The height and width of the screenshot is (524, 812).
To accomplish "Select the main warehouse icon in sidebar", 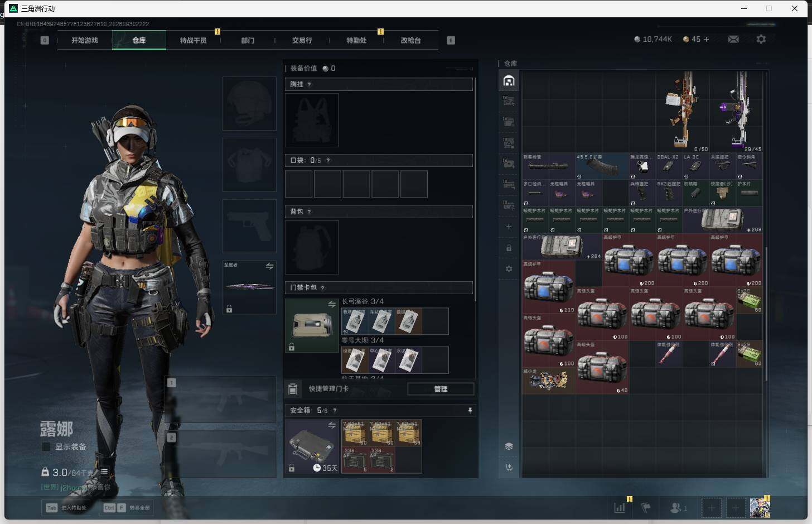I will pyautogui.click(x=509, y=81).
